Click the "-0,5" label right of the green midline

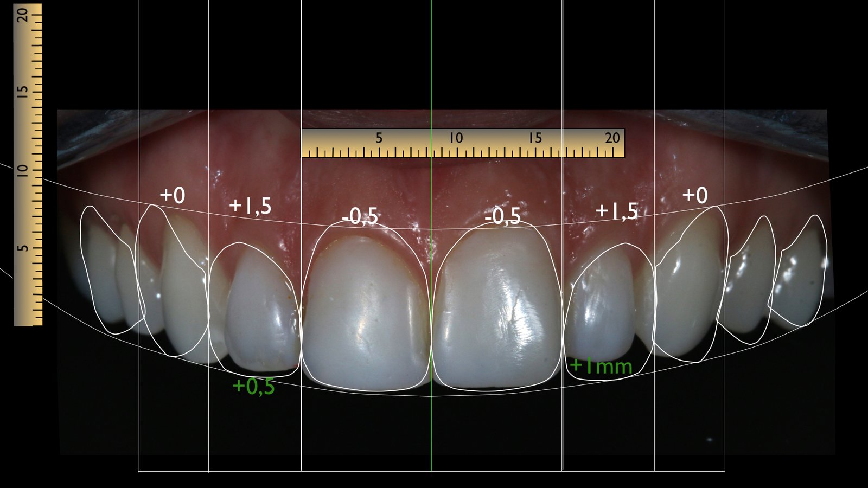(x=502, y=216)
